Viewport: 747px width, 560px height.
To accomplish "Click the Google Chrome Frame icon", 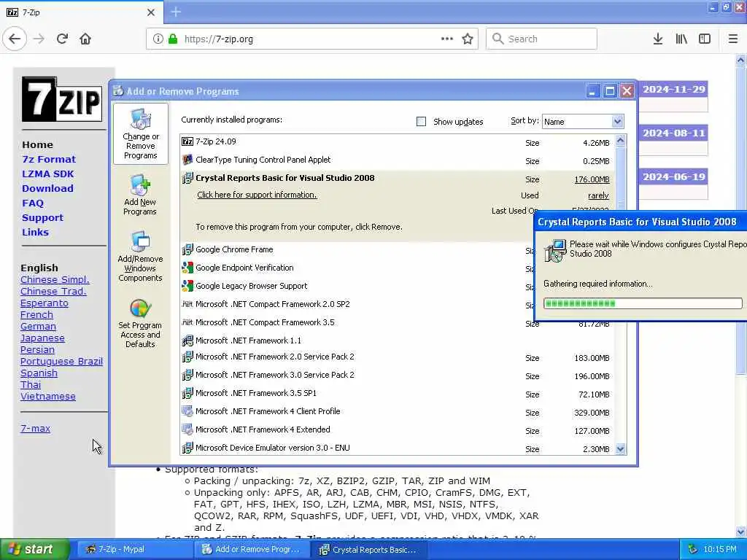I will 187,249.
